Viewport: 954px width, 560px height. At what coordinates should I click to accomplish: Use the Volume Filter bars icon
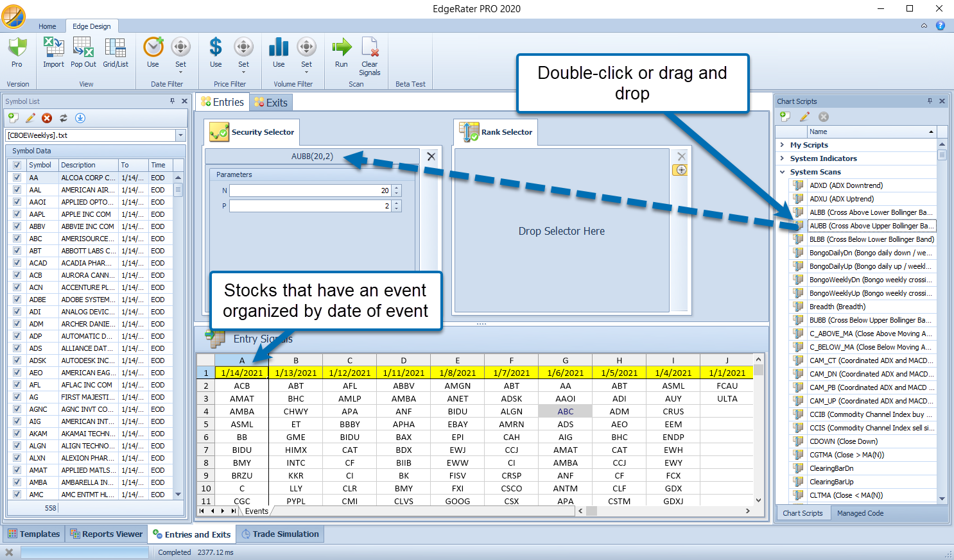279,47
